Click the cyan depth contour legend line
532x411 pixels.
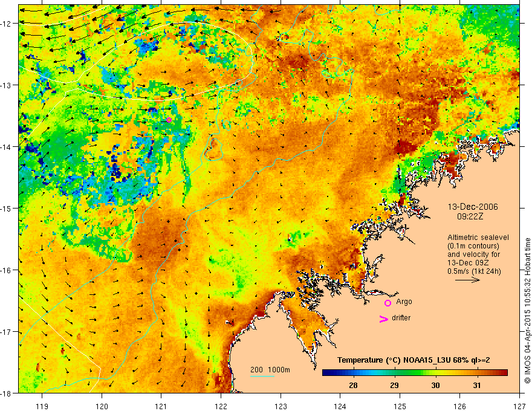tap(262, 376)
